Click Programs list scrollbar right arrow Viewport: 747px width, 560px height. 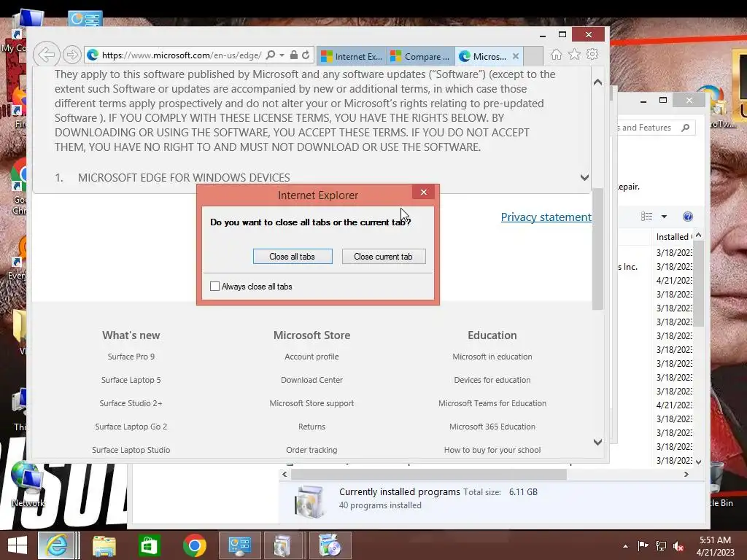tap(686, 474)
